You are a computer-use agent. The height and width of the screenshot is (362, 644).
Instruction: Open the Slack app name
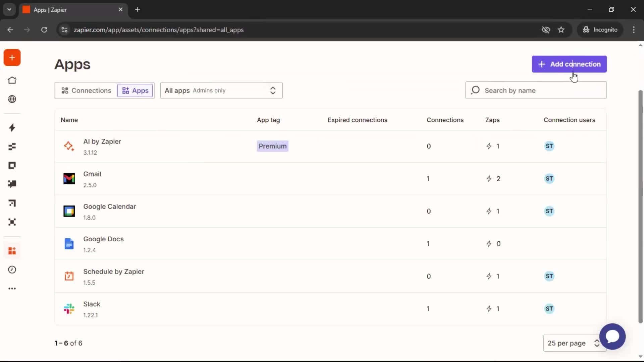point(92,304)
